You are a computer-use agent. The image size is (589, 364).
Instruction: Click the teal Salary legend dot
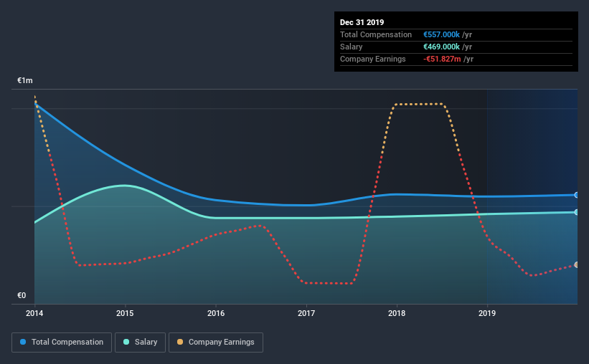click(x=126, y=342)
